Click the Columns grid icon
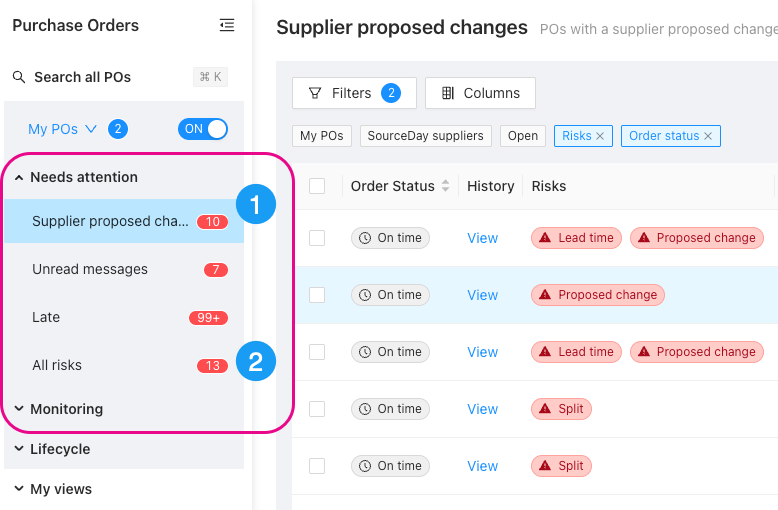Image resolution: width=778 pixels, height=510 pixels. [448, 93]
